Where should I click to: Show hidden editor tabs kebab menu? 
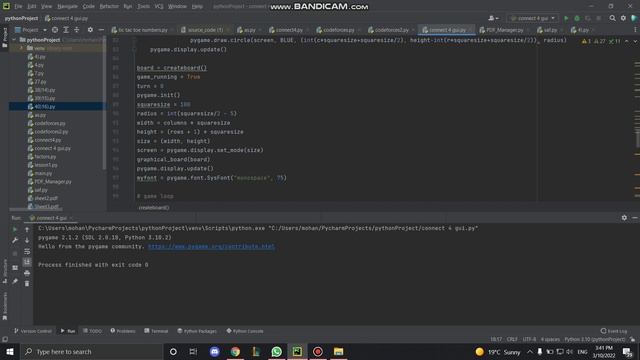tap(635, 30)
